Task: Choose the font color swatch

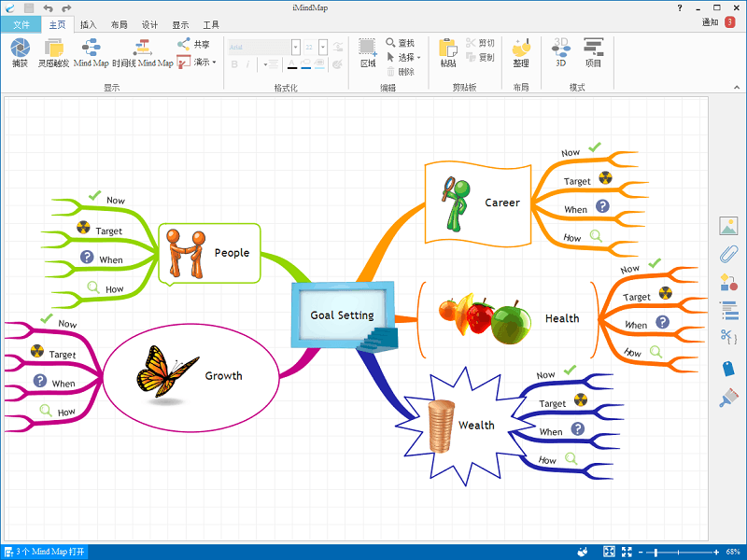Action: 292,64
